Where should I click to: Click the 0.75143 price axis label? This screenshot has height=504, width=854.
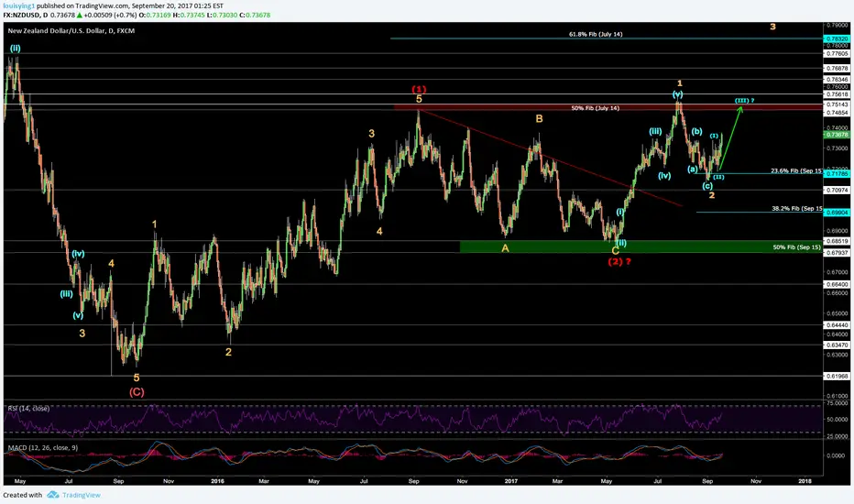point(838,104)
